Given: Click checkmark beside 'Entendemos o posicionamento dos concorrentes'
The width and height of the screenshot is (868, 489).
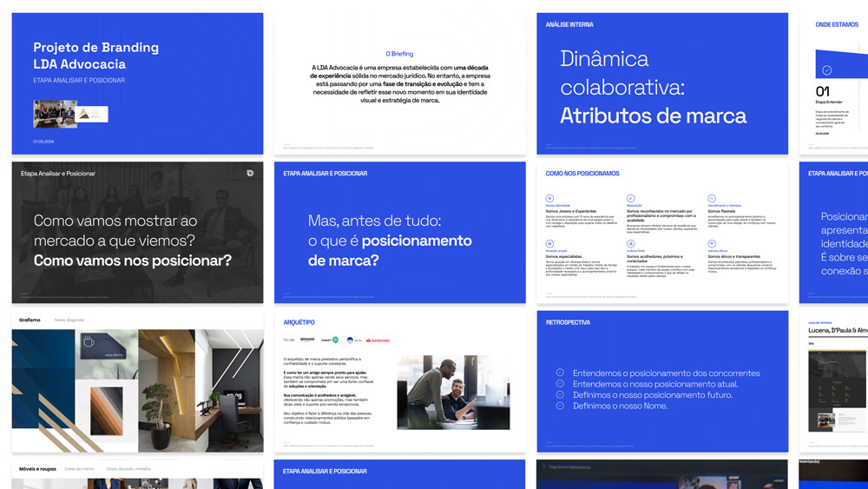Looking at the screenshot, I should tap(560, 373).
